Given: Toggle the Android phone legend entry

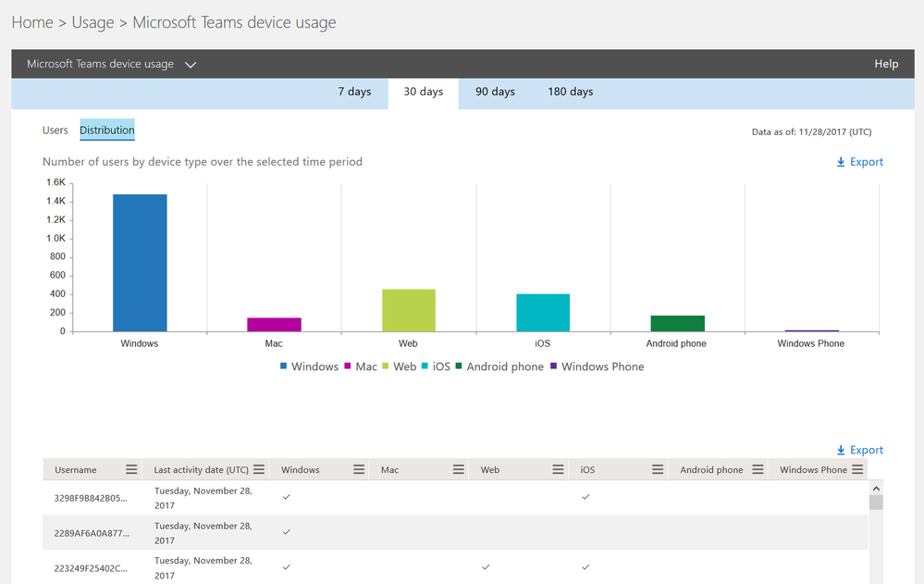Looking at the screenshot, I should [499, 367].
